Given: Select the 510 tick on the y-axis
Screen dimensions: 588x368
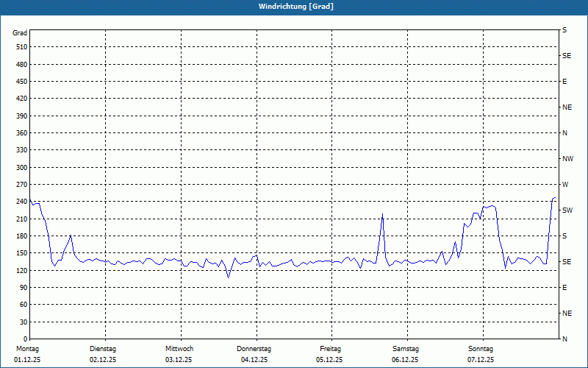Looking at the screenshot, I should coord(21,47).
